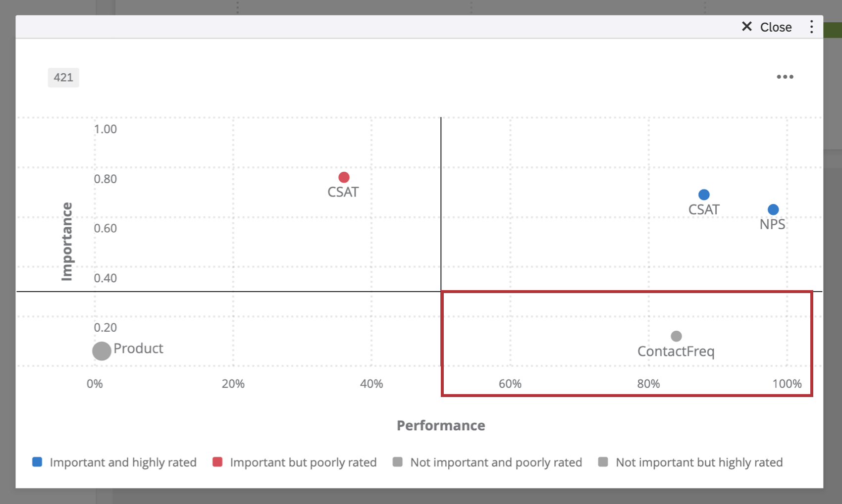Screen dimensions: 842x504
Task: Click the blue legend square icon
Action: coord(37,461)
